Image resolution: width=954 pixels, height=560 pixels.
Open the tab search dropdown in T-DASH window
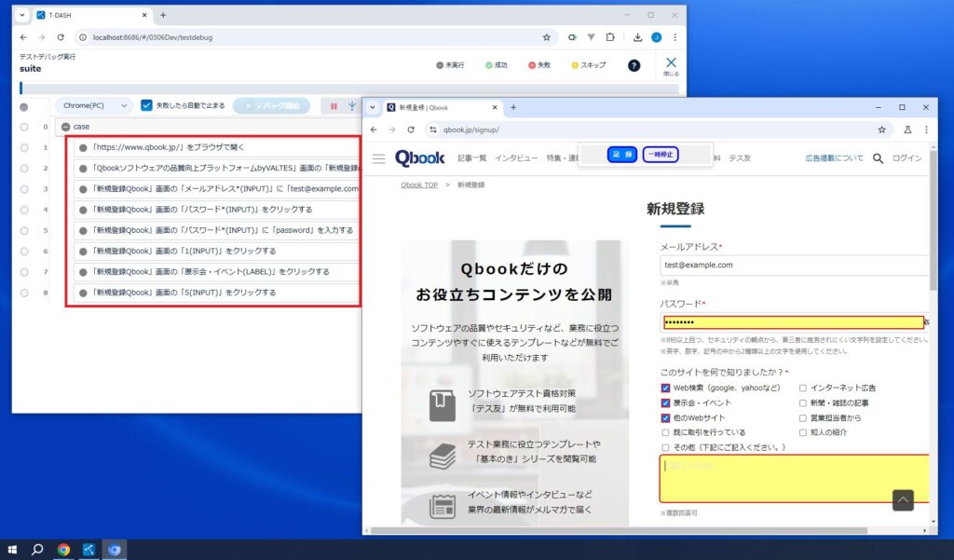(x=22, y=15)
